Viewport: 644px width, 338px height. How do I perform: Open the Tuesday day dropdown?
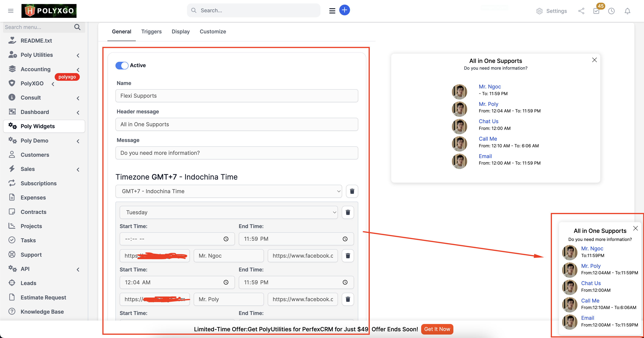pos(228,212)
